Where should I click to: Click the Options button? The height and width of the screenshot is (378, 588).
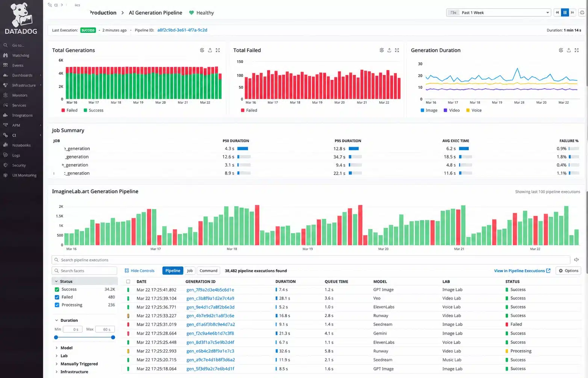click(568, 271)
